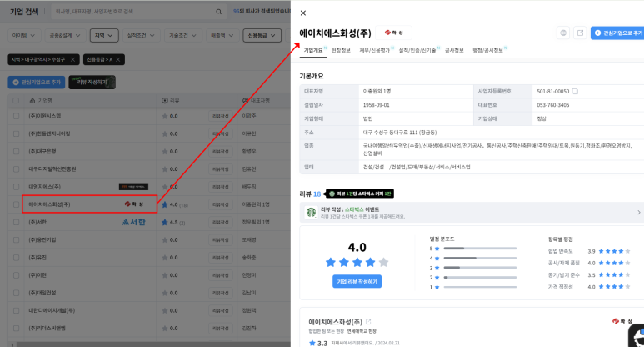
Task: Click external link icon beside 에이치에스화성(주) review title
Action: pyautogui.click(x=368, y=321)
